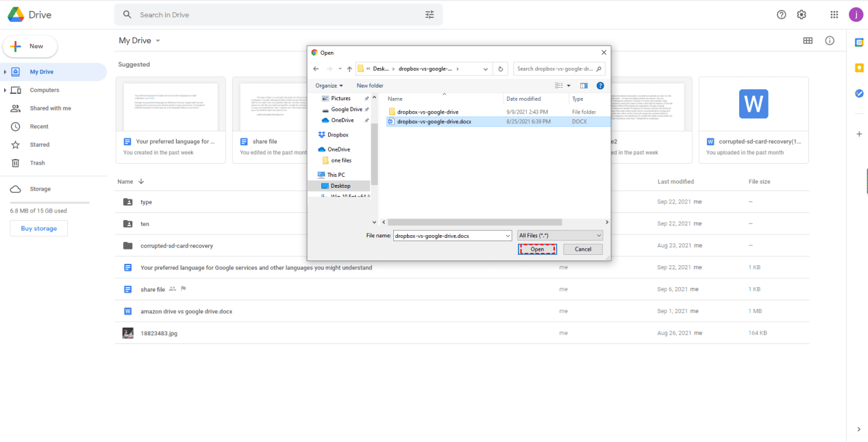868x442 pixels.
Task: Click File name text field
Action: pos(452,235)
